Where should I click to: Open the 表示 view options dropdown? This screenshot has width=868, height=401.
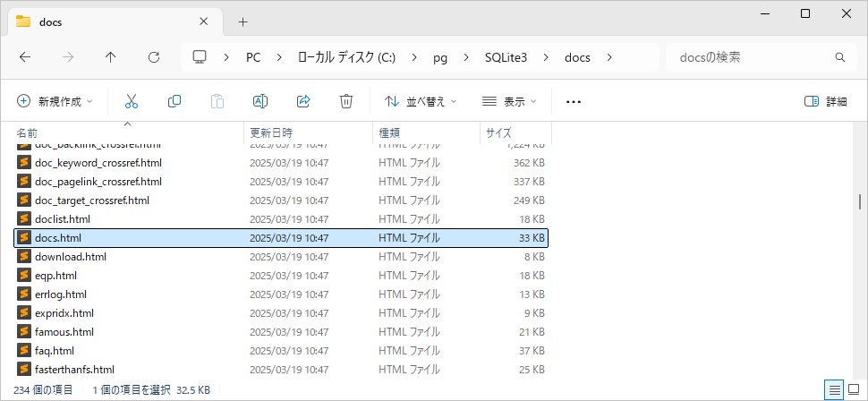(x=509, y=101)
